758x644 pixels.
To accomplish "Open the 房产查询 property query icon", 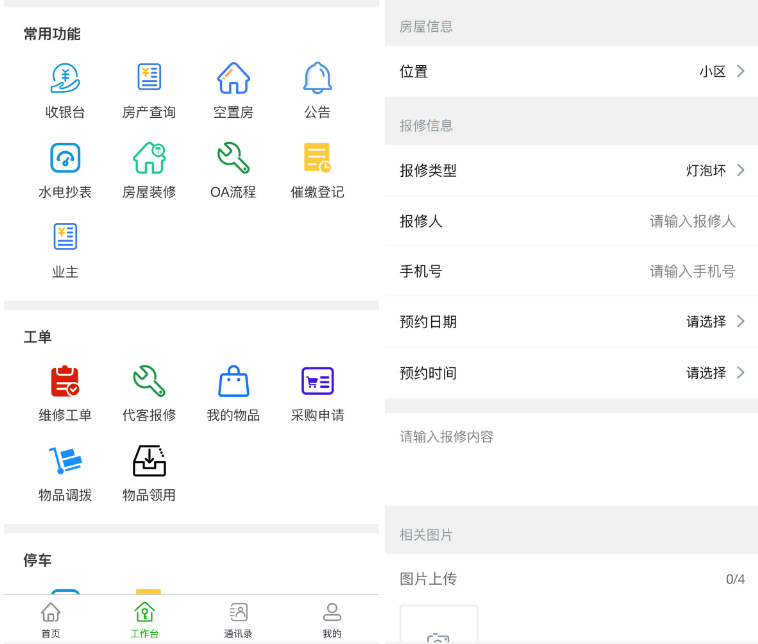I will click(149, 79).
